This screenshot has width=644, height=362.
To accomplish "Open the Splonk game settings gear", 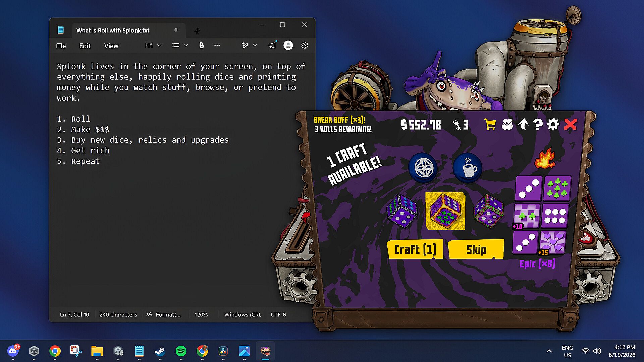I will point(553,124).
